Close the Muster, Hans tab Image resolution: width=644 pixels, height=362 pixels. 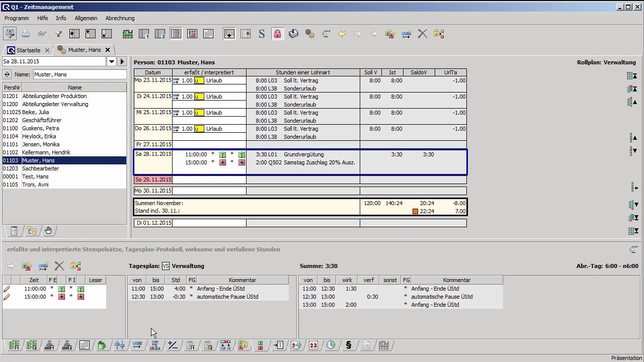click(x=108, y=50)
